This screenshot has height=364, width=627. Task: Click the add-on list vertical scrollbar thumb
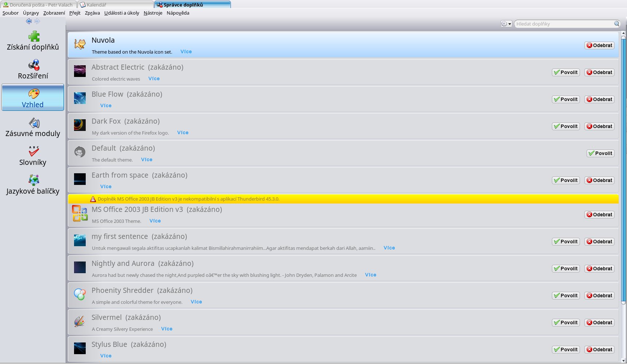(x=623, y=170)
